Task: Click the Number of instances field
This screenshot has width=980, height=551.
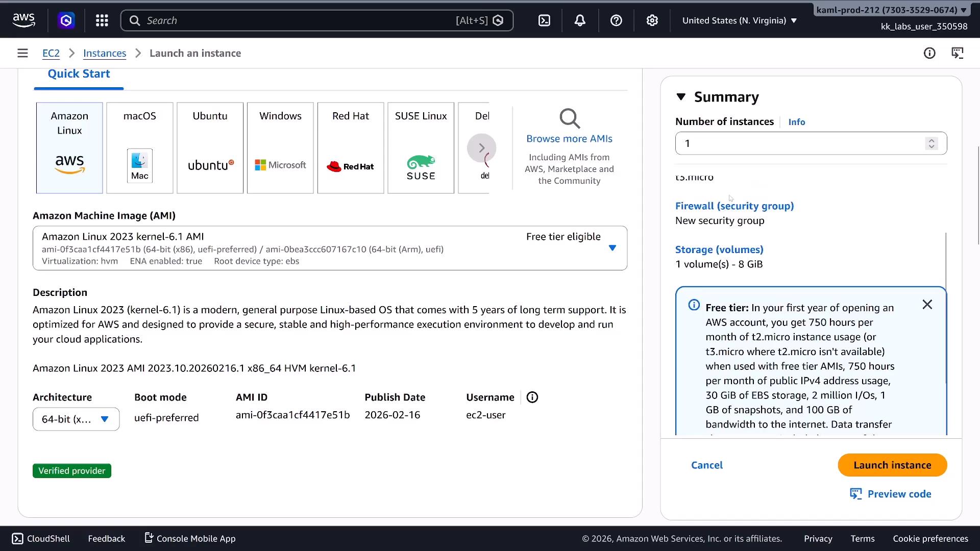Action: point(811,143)
